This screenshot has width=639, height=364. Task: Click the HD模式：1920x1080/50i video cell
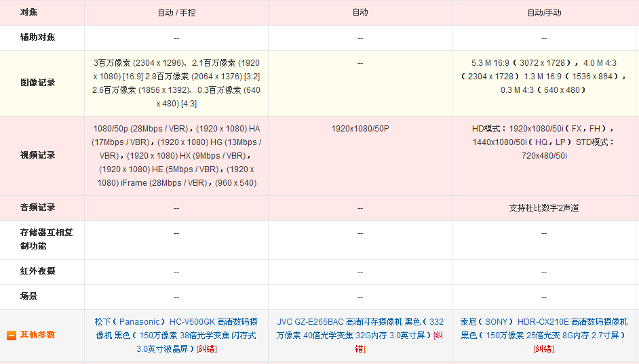544,156
